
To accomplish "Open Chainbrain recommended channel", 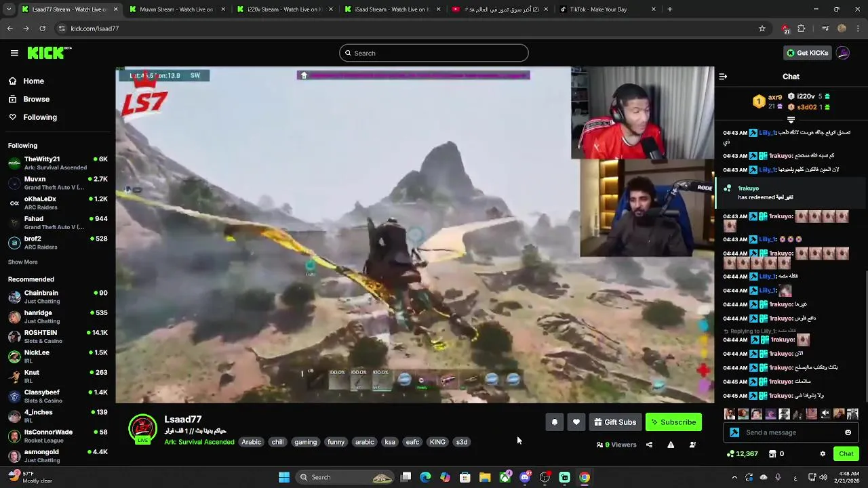I will click(58, 297).
